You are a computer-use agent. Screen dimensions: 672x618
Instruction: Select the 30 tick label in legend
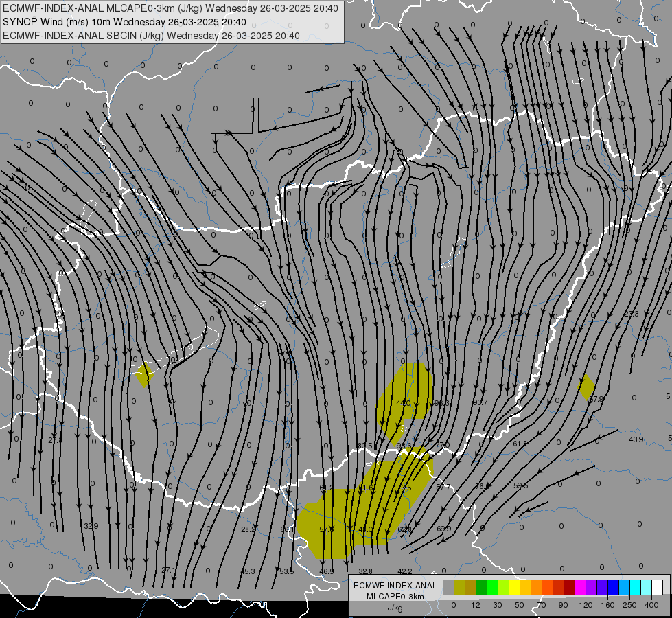498,605
